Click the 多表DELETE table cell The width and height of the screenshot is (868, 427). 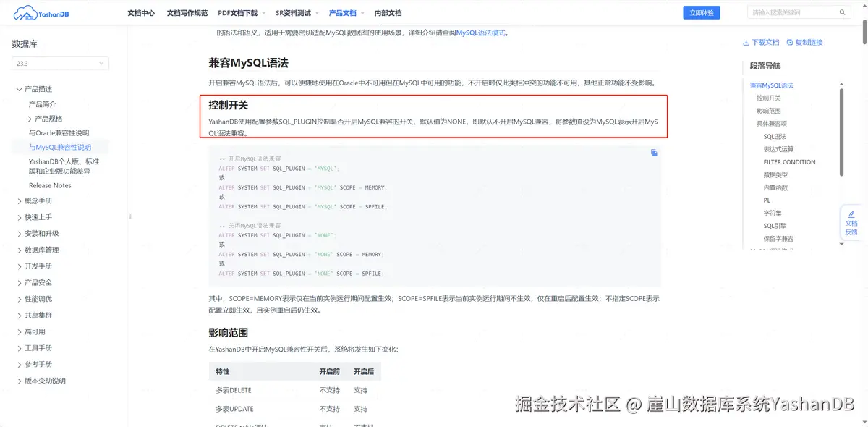coord(234,390)
